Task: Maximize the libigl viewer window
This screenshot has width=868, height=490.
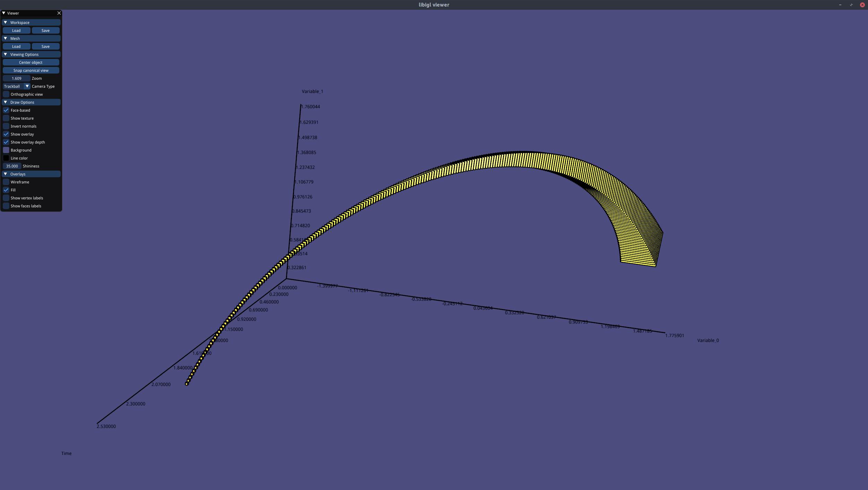Action: pos(851,5)
